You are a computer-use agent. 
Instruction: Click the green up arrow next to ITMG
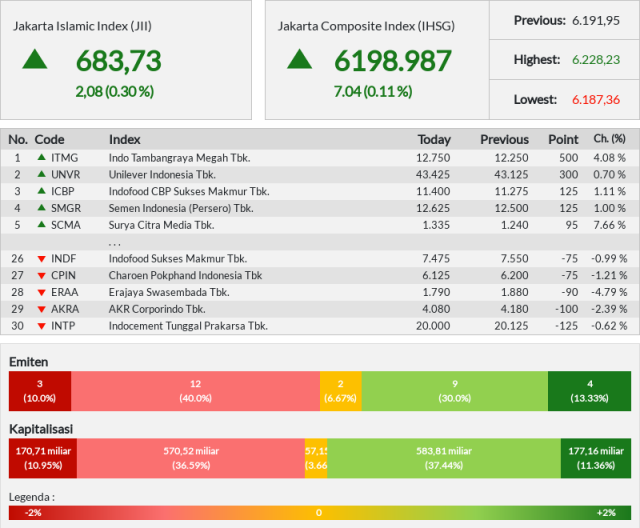click(41, 157)
